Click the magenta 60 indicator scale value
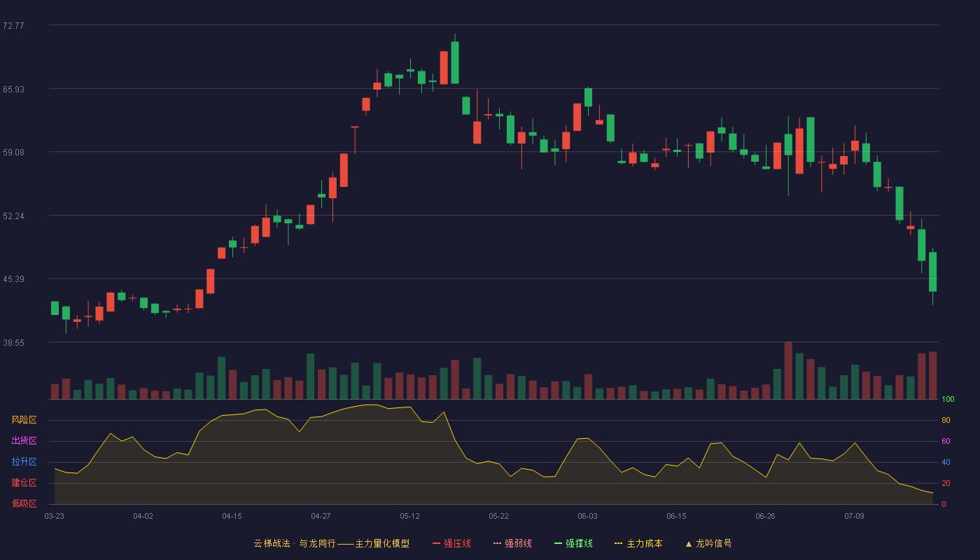Screen dimensions: 980x560 (x=946, y=441)
